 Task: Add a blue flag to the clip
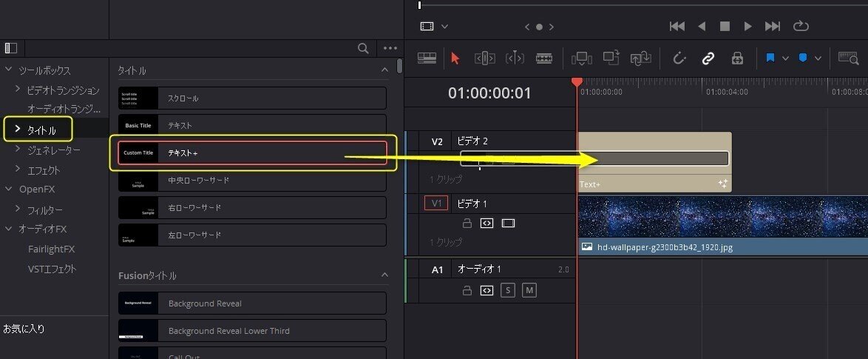770,58
